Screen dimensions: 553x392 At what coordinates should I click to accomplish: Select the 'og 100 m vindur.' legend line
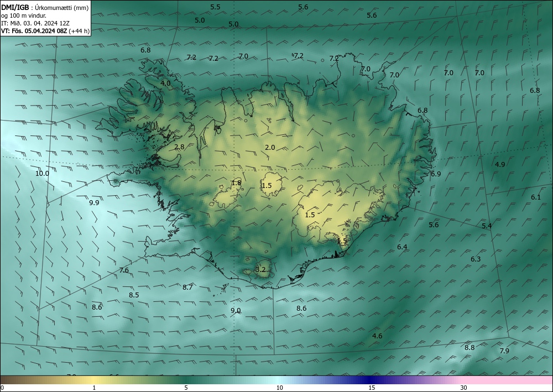[24, 15]
